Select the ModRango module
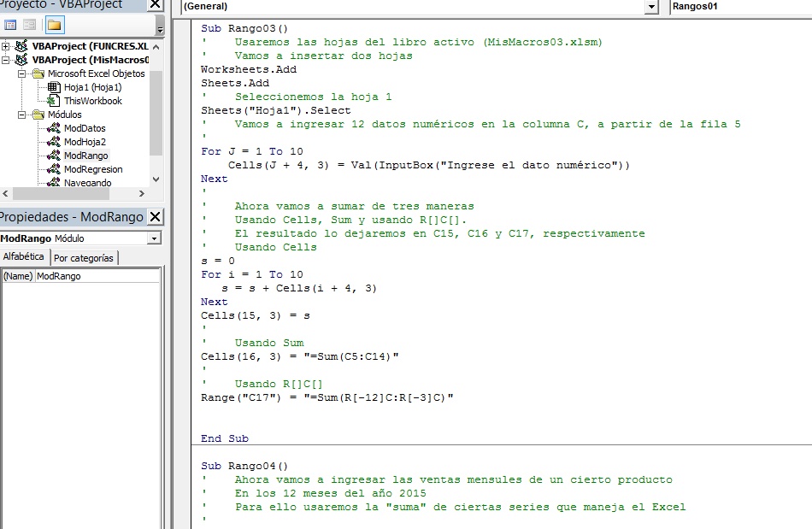The image size is (812, 529). 86,156
